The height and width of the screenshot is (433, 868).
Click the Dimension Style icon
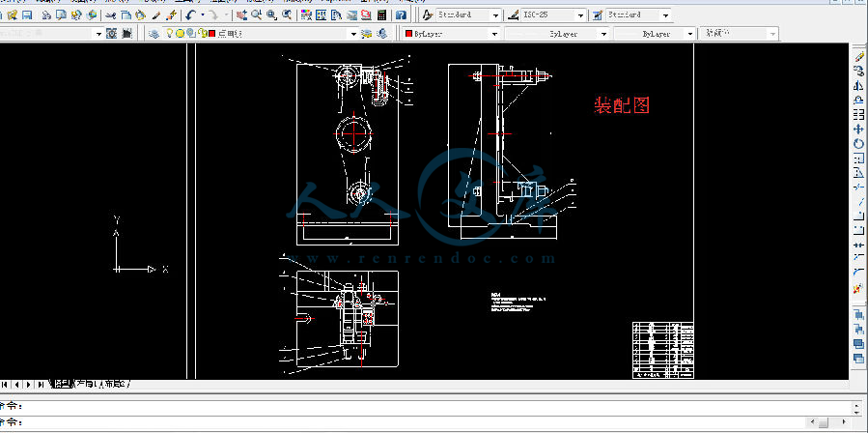513,14
